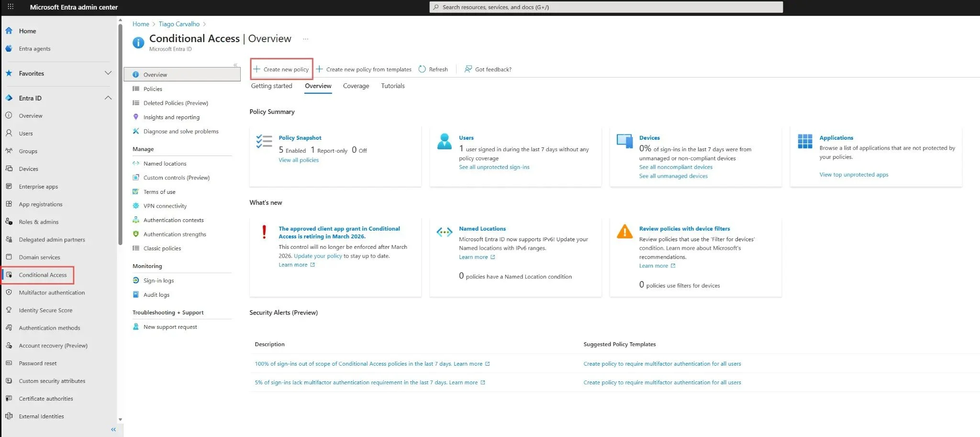Image resolution: width=980 pixels, height=437 pixels.
Task: Click the Insights and reporting lightbulb icon
Action: tap(136, 117)
